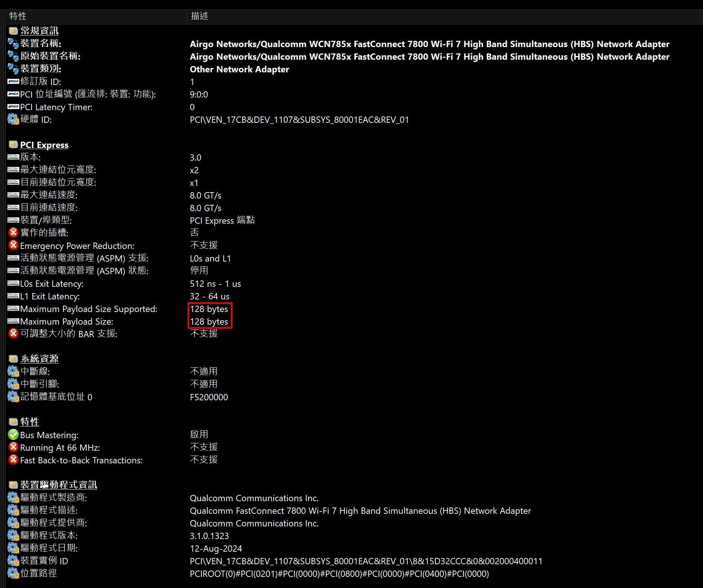
Task: Click the gear icon beside 記憶體基底位址 0
Action: (13, 397)
